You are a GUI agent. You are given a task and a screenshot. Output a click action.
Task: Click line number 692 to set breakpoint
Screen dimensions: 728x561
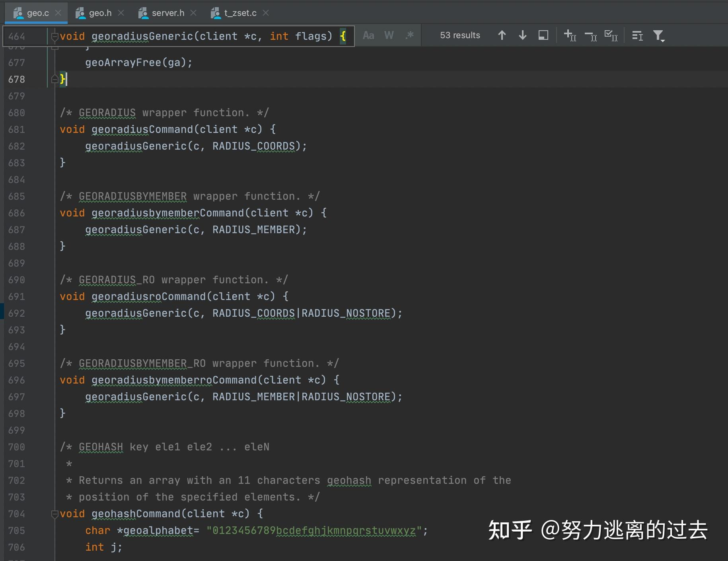pyautogui.click(x=16, y=313)
